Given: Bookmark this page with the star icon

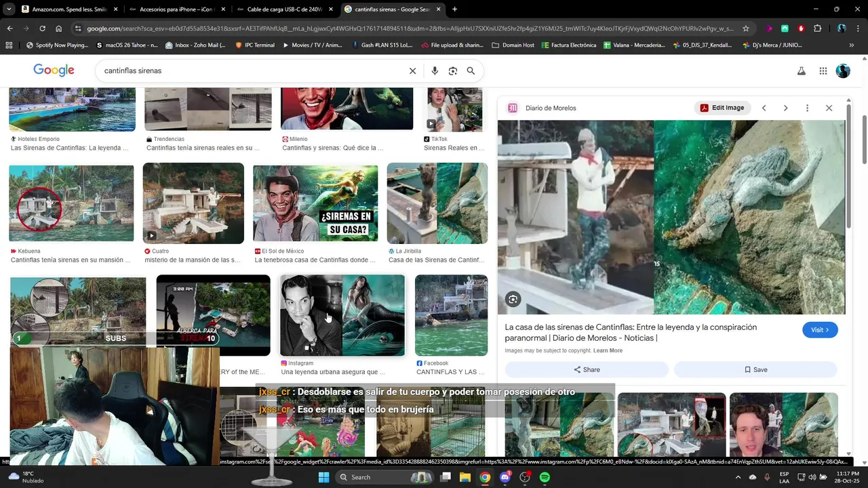Looking at the screenshot, I should click(746, 28).
